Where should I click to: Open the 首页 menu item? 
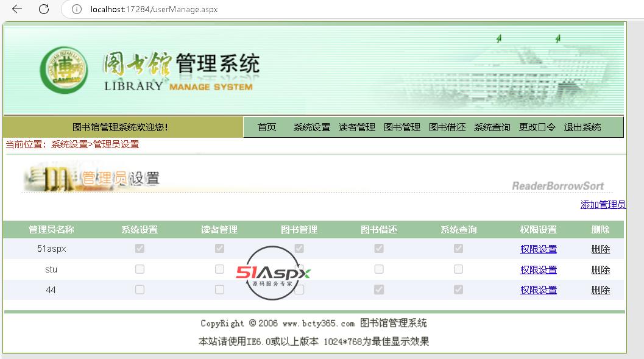click(x=266, y=127)
